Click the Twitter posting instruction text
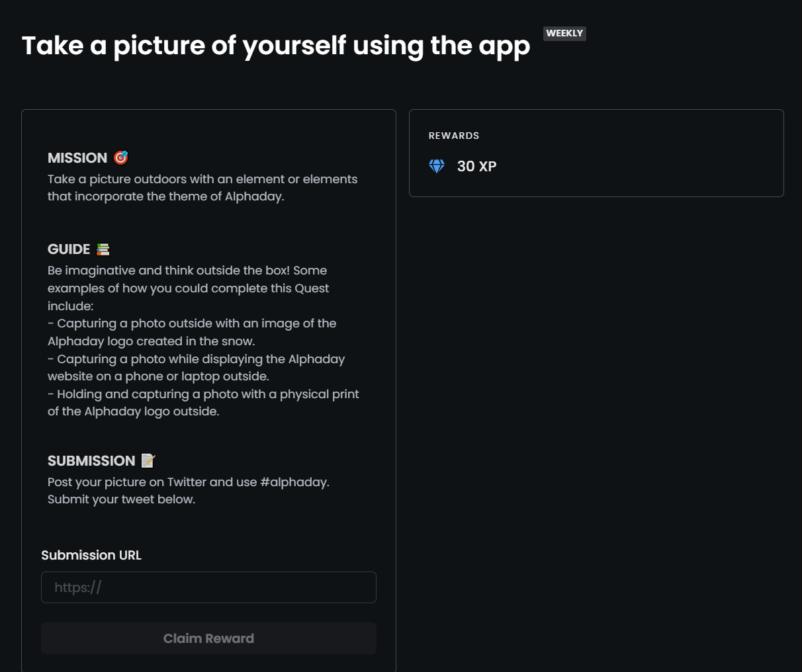This screenshot has height=672, width=802. click(x=188, y=490)
